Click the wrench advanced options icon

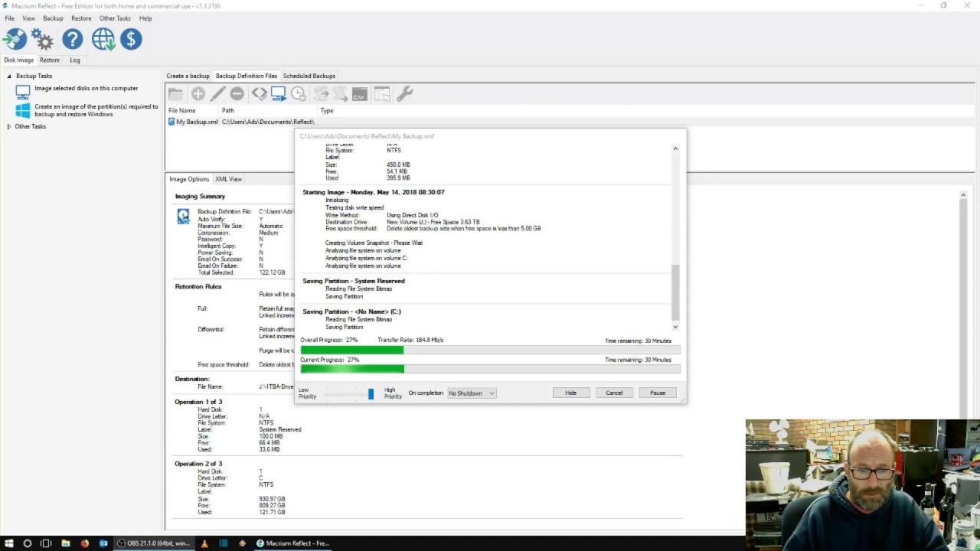coord(405,94)
